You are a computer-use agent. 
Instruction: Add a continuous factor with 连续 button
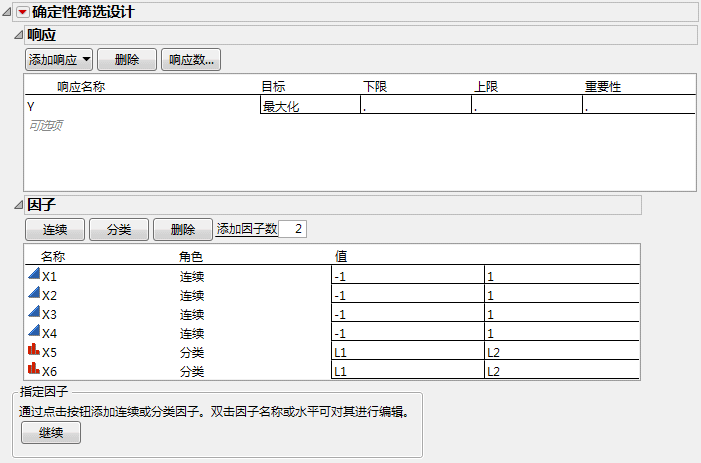tap(55, 229)
